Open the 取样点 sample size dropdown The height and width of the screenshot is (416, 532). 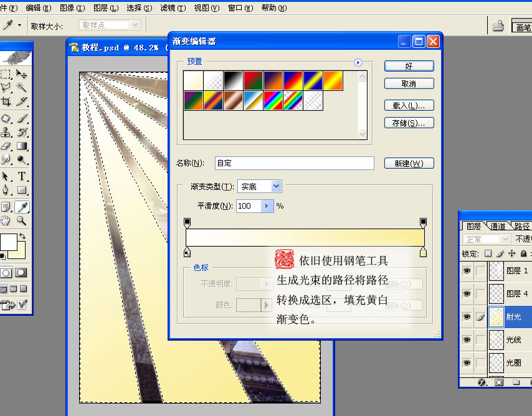tap(135, 25)
